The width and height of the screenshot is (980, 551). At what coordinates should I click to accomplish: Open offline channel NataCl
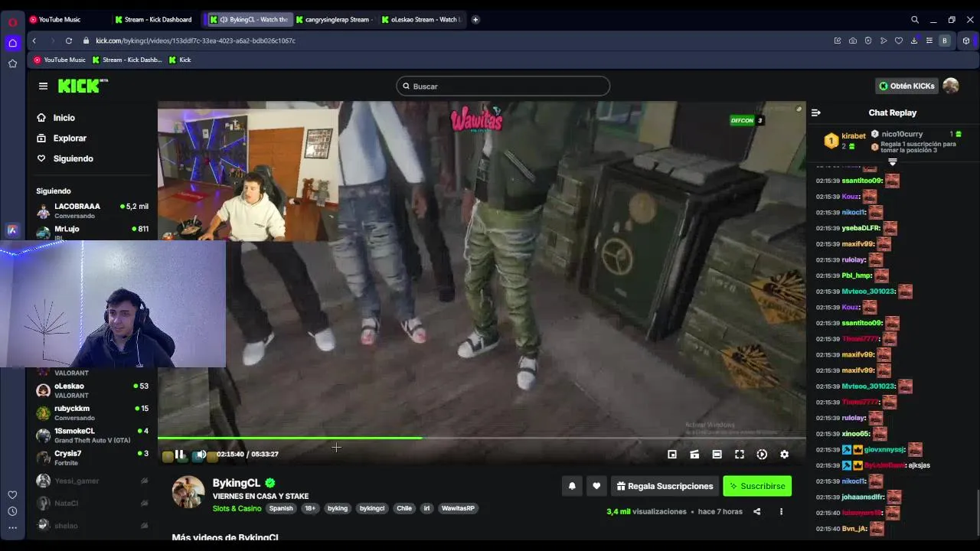[92, 503]
